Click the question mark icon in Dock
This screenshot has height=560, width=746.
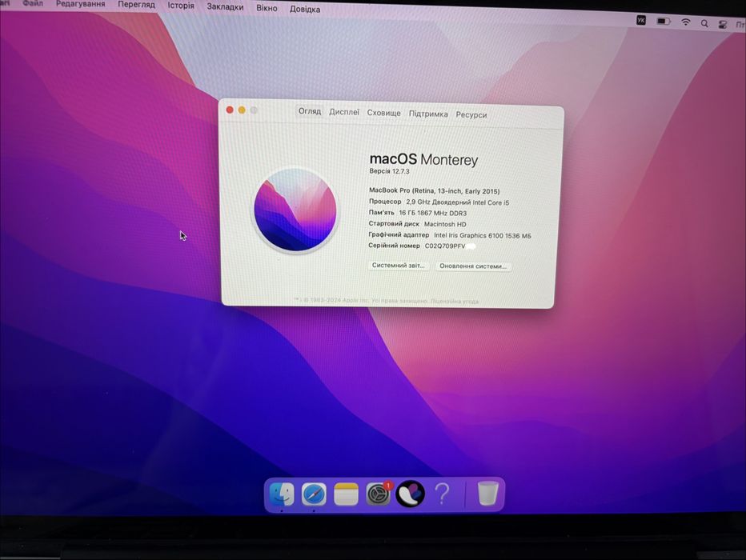click(x=443, y=494)
